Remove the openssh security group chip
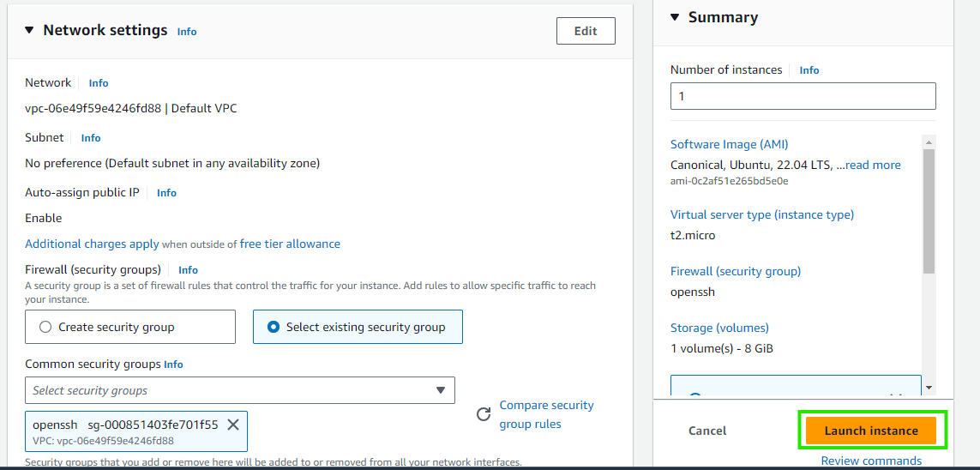The width and height of the screenshot is (980, 470). click(233, 425)
